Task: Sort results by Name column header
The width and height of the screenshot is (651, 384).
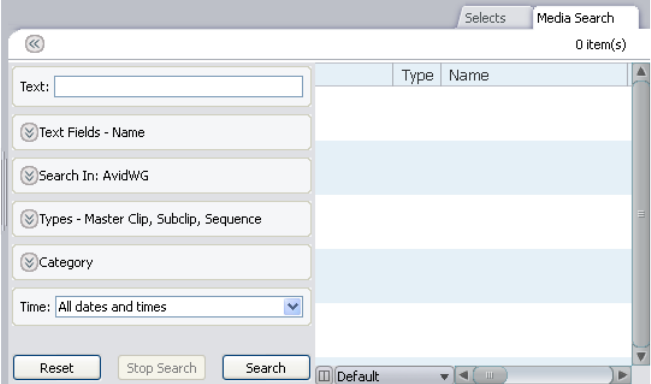Action: [535, 75]
